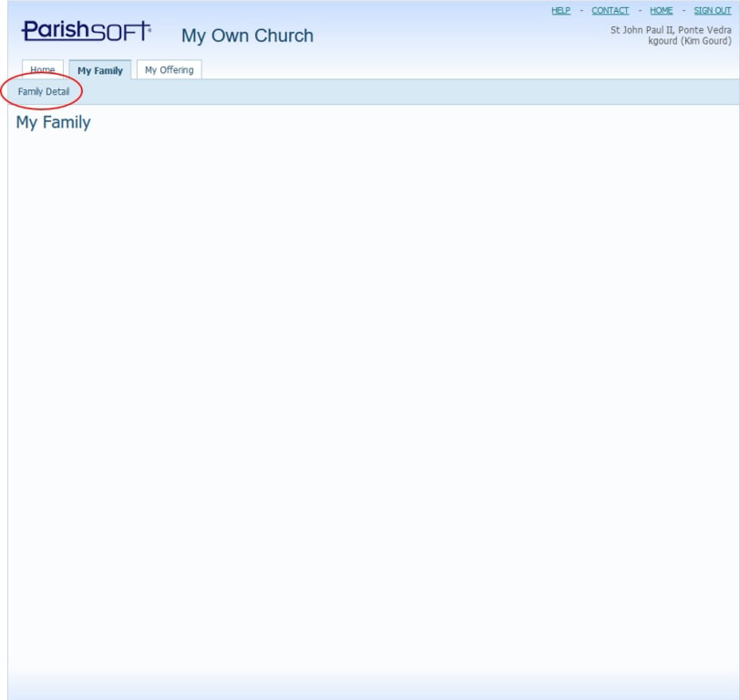Screen dimensions: 740x700
Task: Open the HELP link
Action: [560, 11]
